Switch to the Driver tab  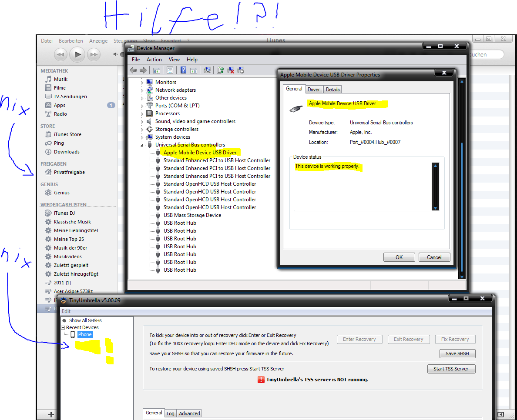tap(313, 89)
